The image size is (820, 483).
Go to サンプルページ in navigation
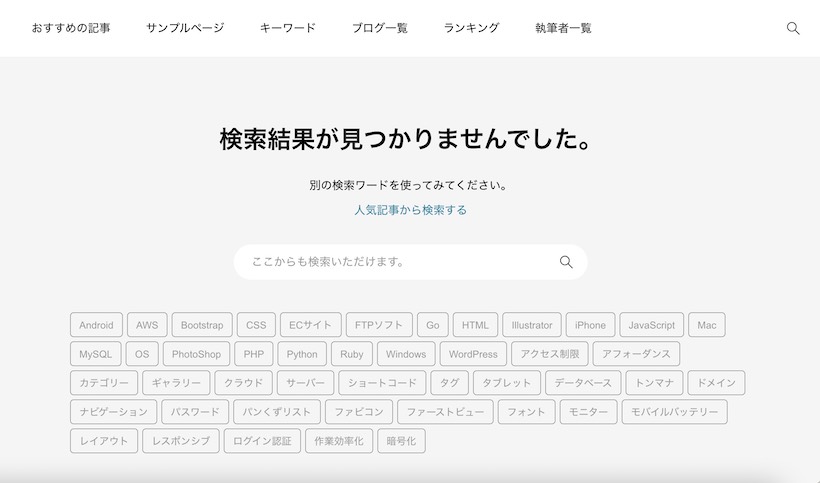click(185, 28)
